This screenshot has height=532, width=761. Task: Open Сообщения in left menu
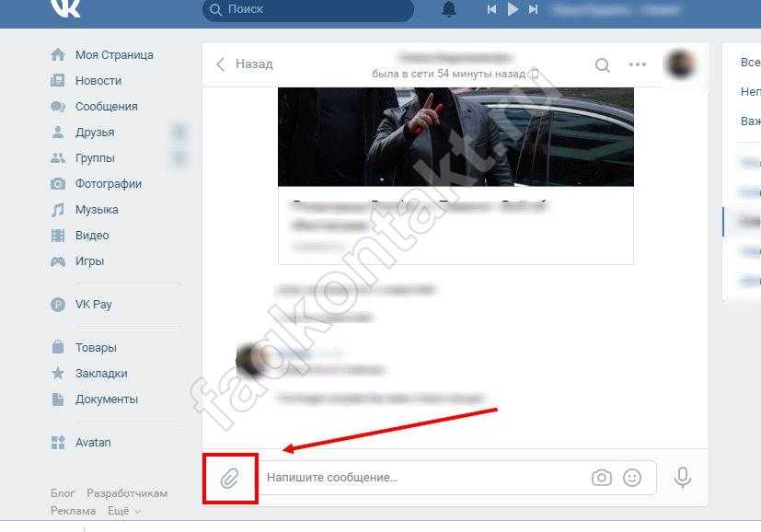pyautogui.click(x=107, y=106)
